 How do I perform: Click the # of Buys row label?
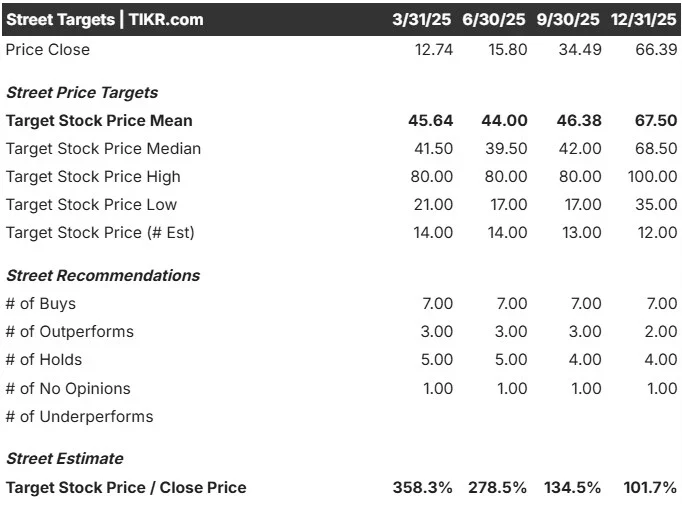point(41,304)
